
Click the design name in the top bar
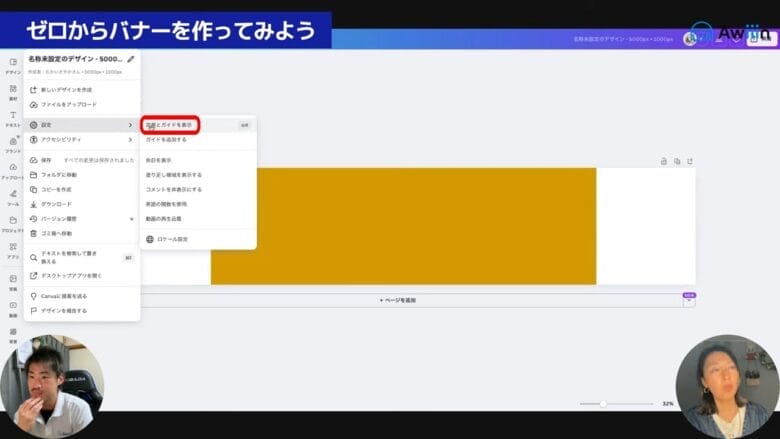point(623,38)
